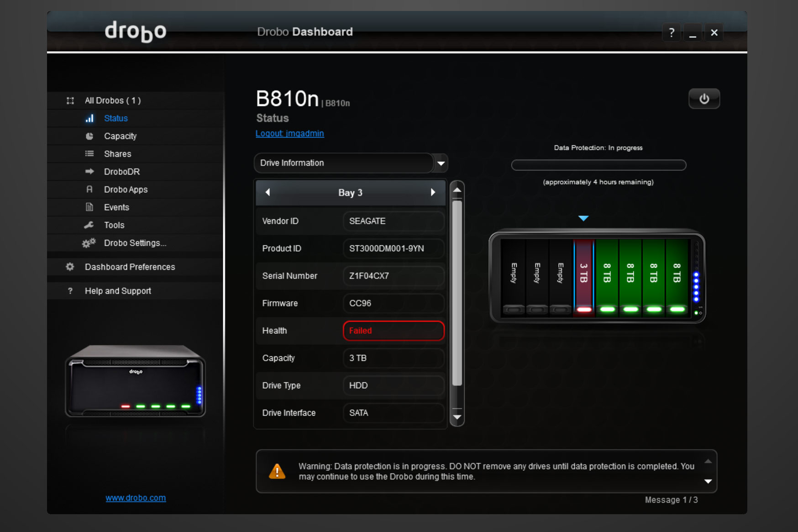Click the Shares list icon
This screenshot has height=532, width=798.
tap(89, 154)
